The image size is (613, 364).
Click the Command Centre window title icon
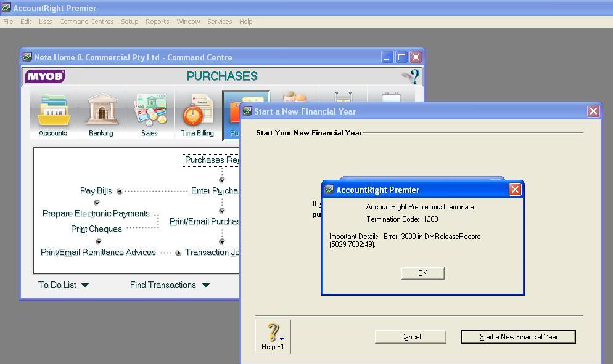27,56
